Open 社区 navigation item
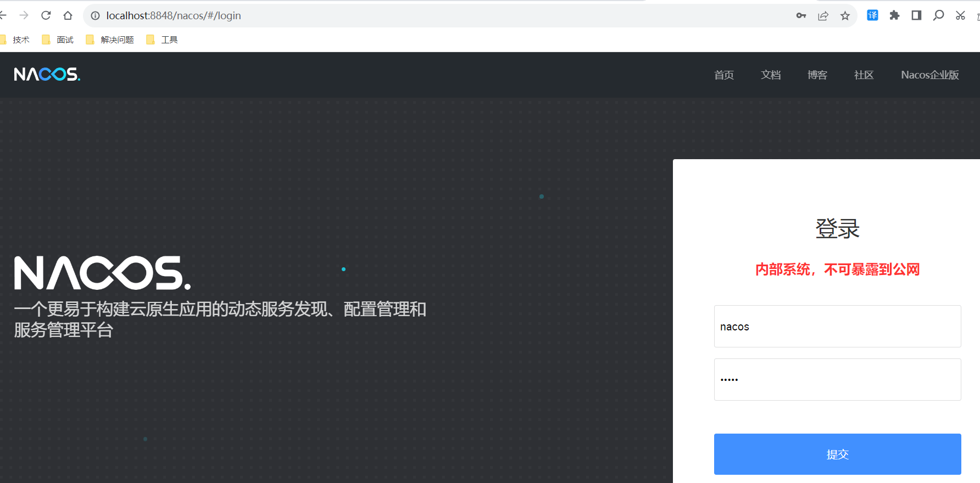The image size is (980, 483). pyautogui.click(x=864, y=75)
